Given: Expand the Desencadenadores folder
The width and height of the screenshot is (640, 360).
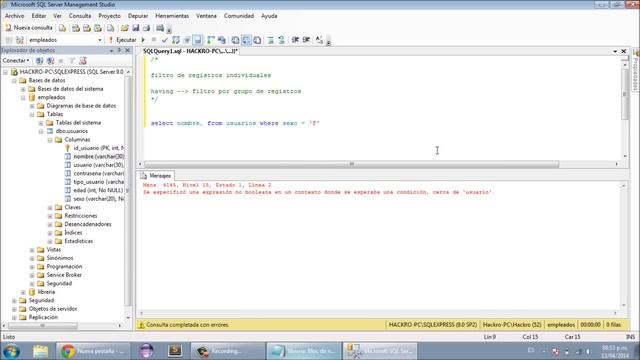Looking at the screenshot, I should point(50,224).
